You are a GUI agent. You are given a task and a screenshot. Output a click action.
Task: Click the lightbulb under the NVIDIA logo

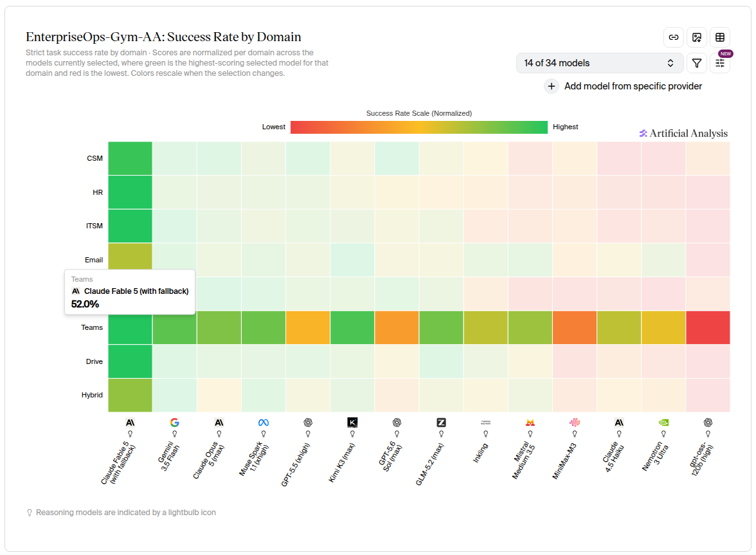click(663, 434)
